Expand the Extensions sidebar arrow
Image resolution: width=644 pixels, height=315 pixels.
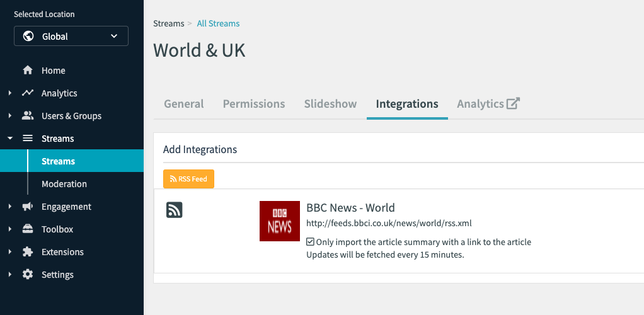(10, 252)
